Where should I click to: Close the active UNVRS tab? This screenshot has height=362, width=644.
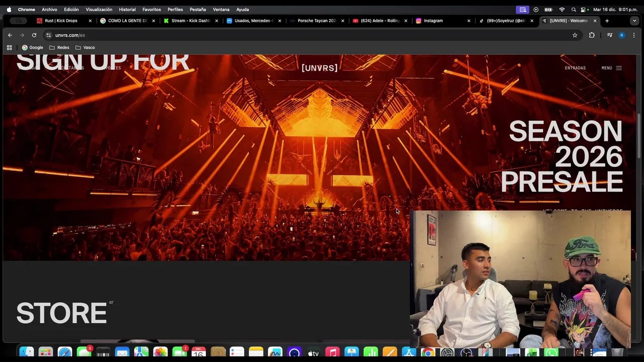pyautogui.click(x=595, y=21)
